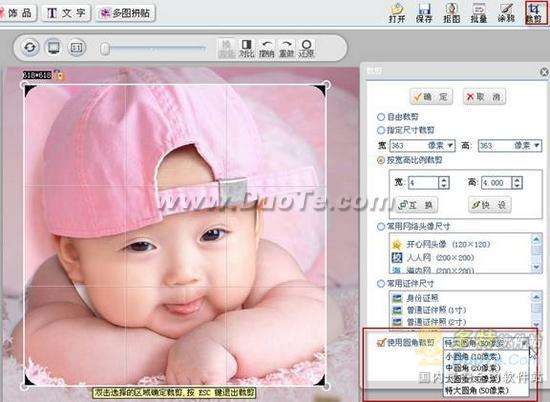
Task: Select the 涂鸦 doodle tool icon
Action: click(506, 13)
